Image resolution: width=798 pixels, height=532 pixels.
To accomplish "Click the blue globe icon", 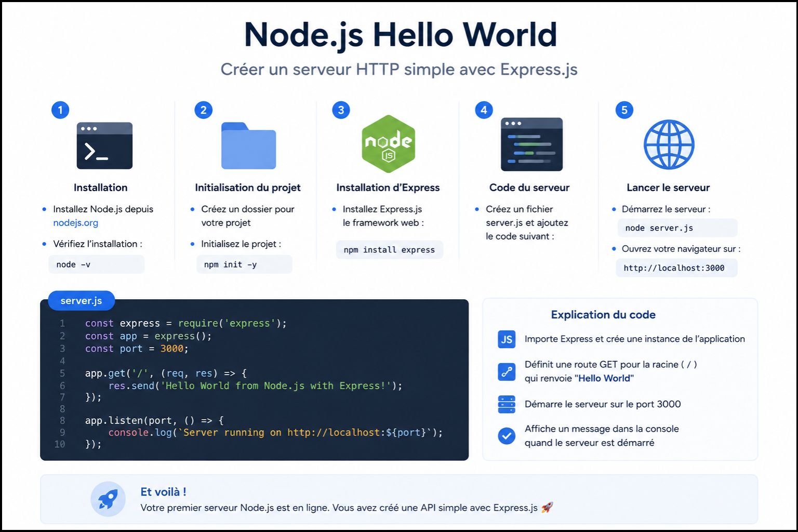I will pos(669,144).
